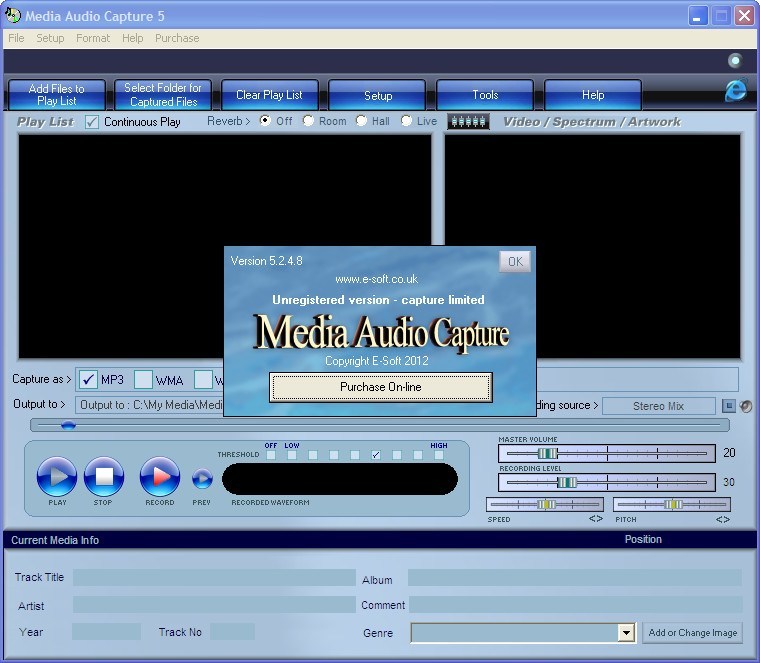760x663 pixels.
Task: Begin capture with the RECORD button
Action: [x=160, y=477]
